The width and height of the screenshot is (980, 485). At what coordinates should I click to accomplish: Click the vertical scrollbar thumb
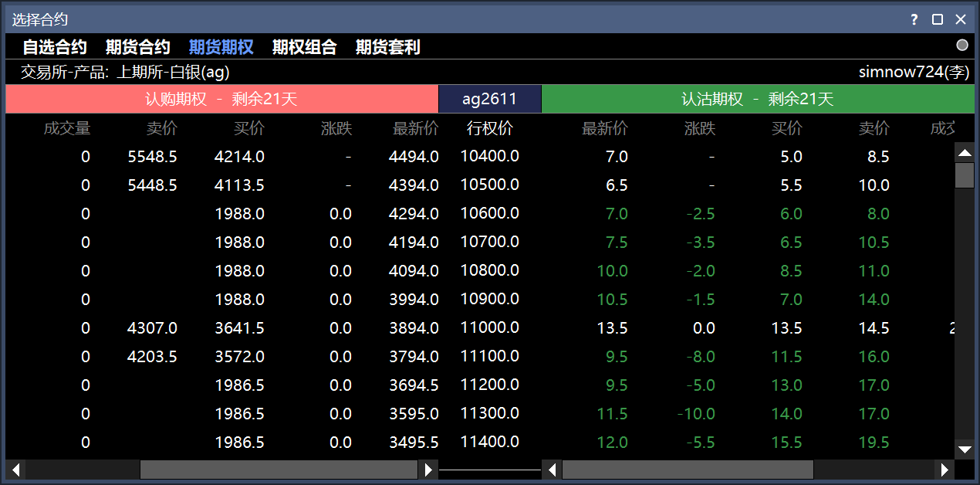pyautogui.click(x=965, y=175)
